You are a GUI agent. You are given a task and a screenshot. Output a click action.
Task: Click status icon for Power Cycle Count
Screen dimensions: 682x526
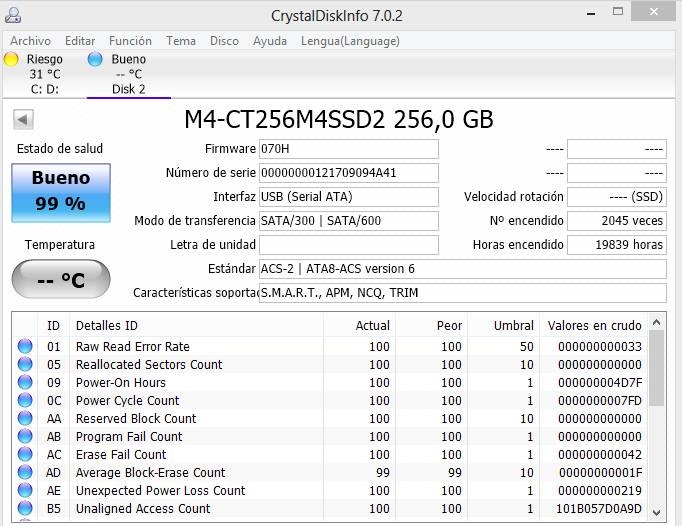click(x=25, y=400)
